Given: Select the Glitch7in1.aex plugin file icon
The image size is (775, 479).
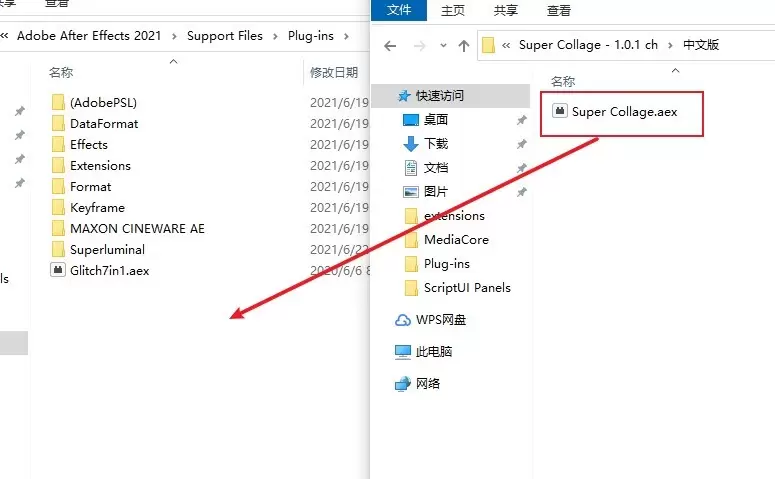Looking at the screenshot, I should pyautogui.click(x=58, y=270).
